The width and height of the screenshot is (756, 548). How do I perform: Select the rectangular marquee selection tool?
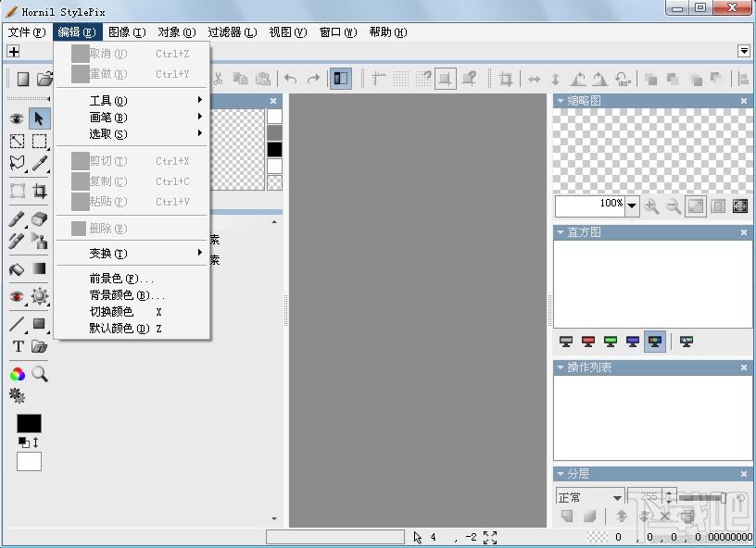(x=39, y=141)
